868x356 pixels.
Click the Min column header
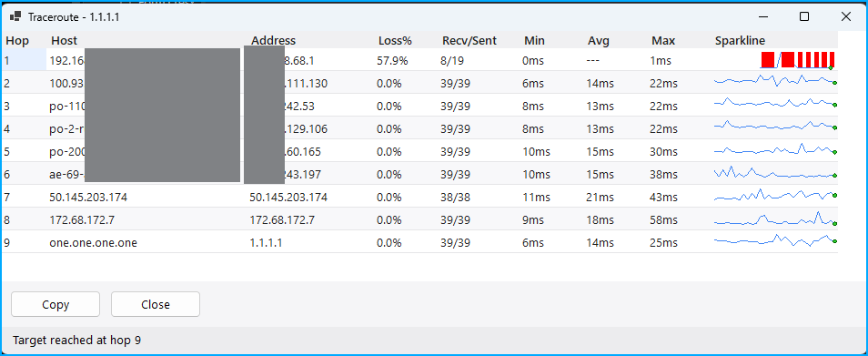tap(534, 40)
